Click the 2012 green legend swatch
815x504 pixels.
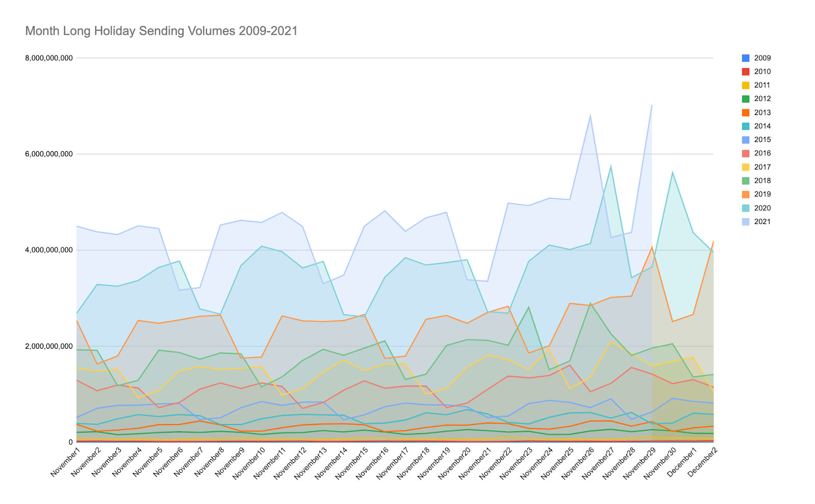(x=746, y=99)
